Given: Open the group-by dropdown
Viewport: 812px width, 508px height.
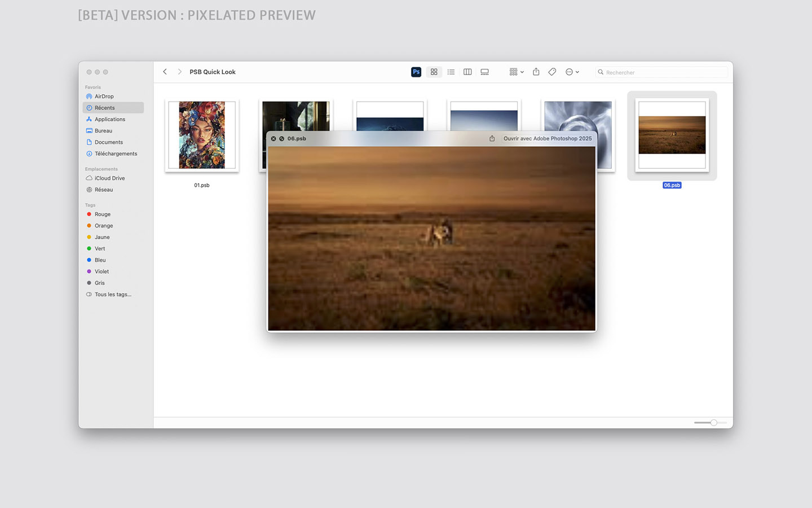Looking at the screenshot, I should click(x=517, y=72).
